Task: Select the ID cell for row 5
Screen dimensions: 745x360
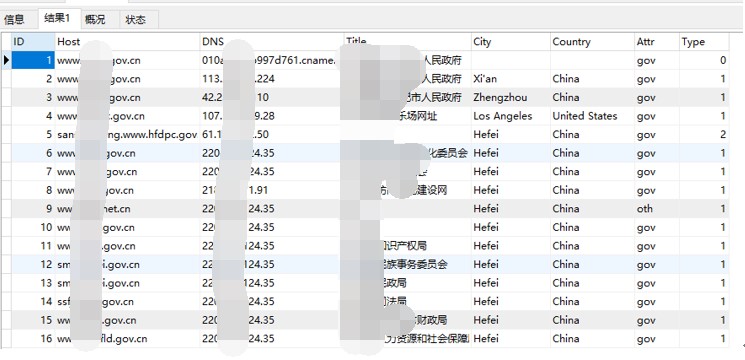Action: (33, 134)
